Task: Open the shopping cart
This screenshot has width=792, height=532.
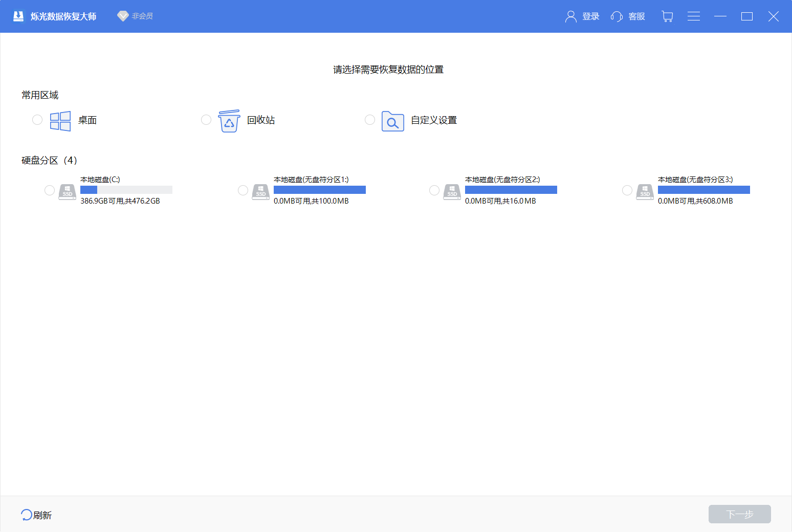Action: [x=667, y=16]
